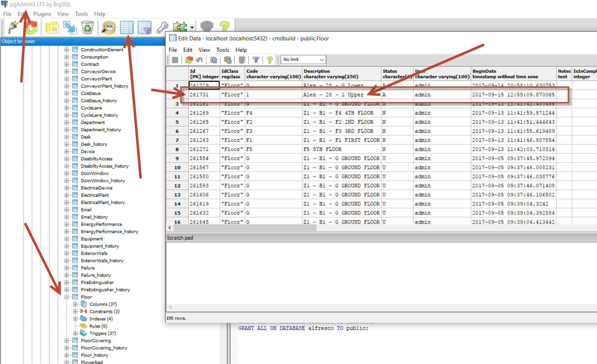The width and height of the screenshot is (597, 364).
Task: Open the No limit row count dropdown
Action: tap(303, 60)
